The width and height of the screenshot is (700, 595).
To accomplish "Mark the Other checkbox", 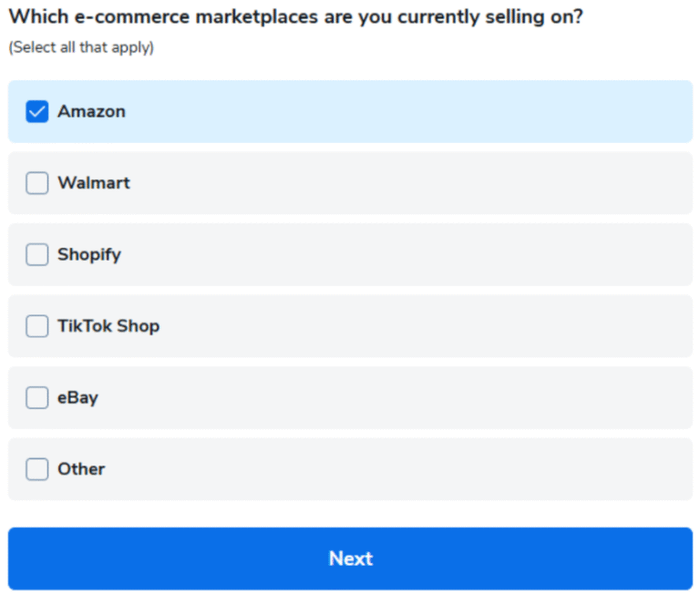I will [x=37, y=469].
